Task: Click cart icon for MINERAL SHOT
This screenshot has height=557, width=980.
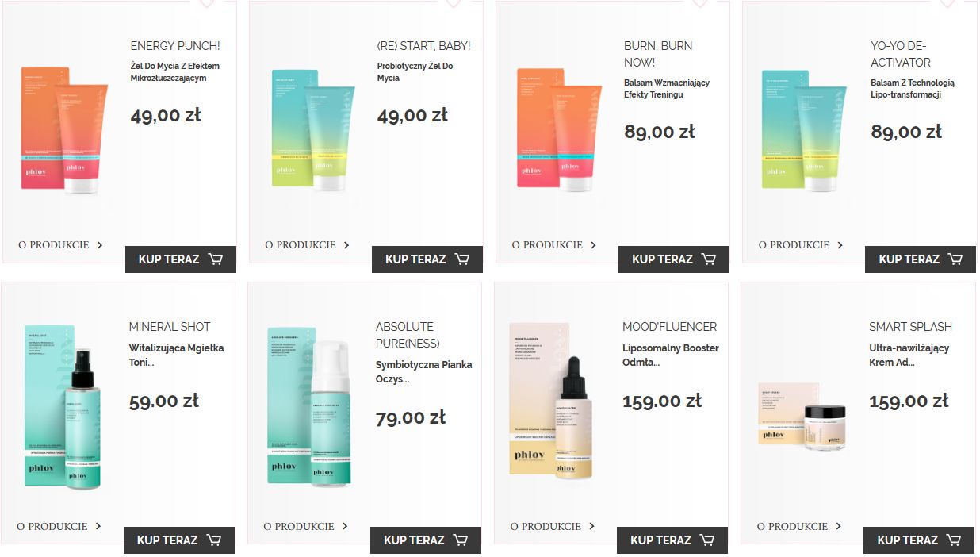Action: point(213,540)
